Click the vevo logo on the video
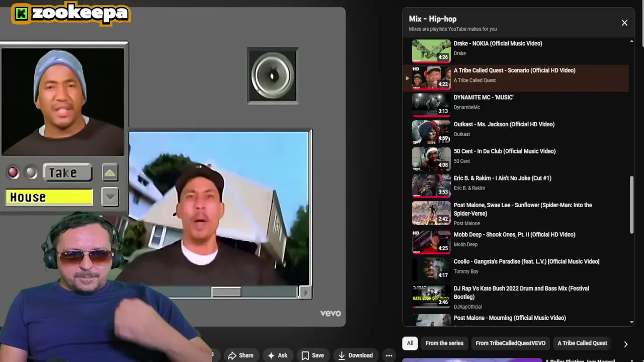This screenshot has height=362, width=644. (x=331, y=313)
